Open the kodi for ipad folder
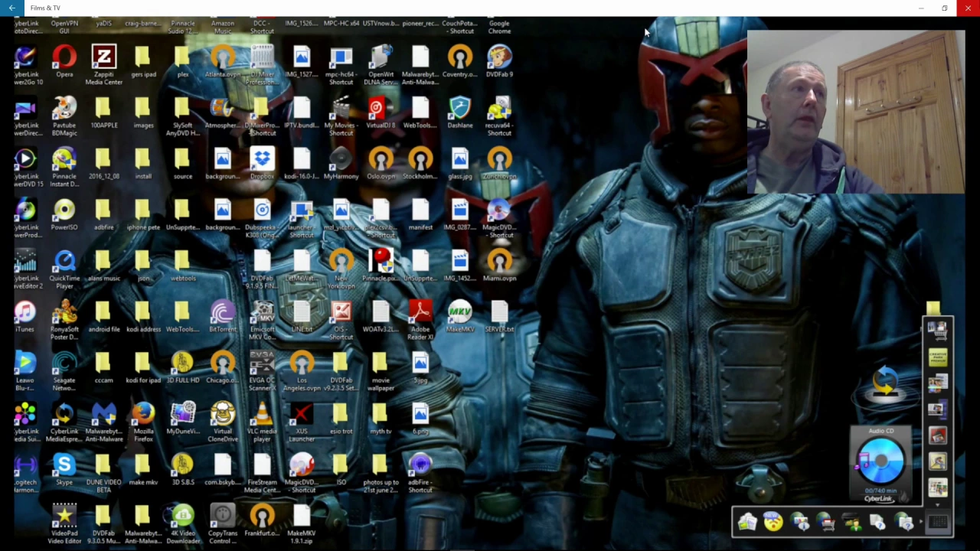 pos(143,367)
